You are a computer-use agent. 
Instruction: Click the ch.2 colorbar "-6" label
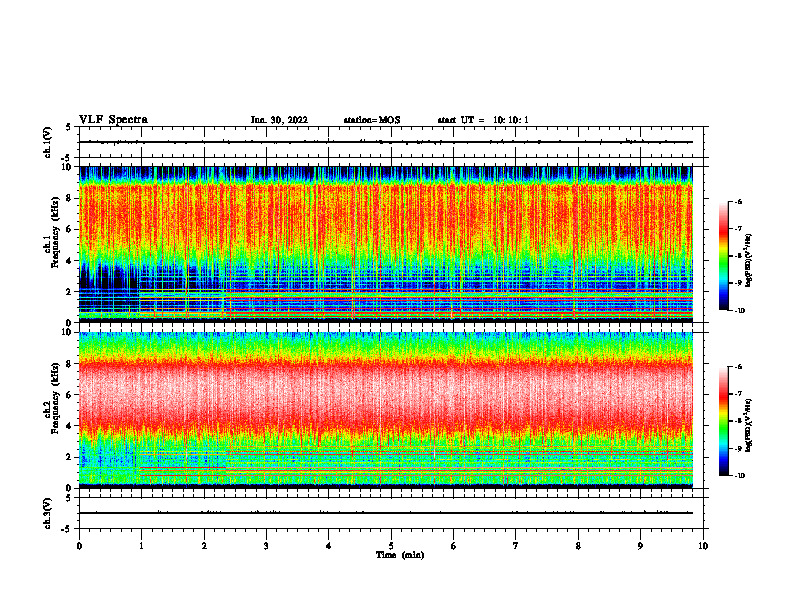(x=738, y=367)
